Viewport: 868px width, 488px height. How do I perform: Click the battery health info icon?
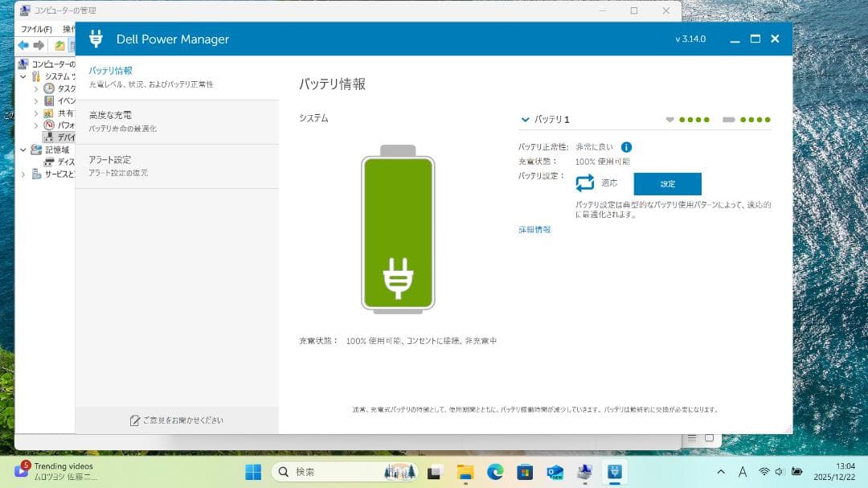pos(626,147)
